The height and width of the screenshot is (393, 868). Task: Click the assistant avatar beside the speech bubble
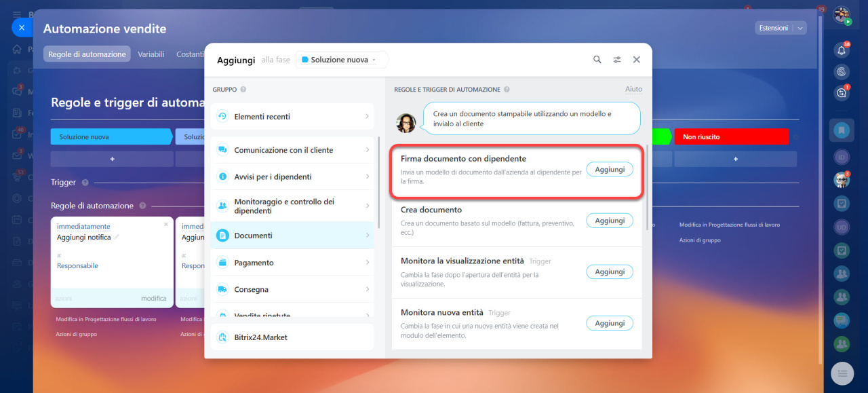tap(406, 123)
